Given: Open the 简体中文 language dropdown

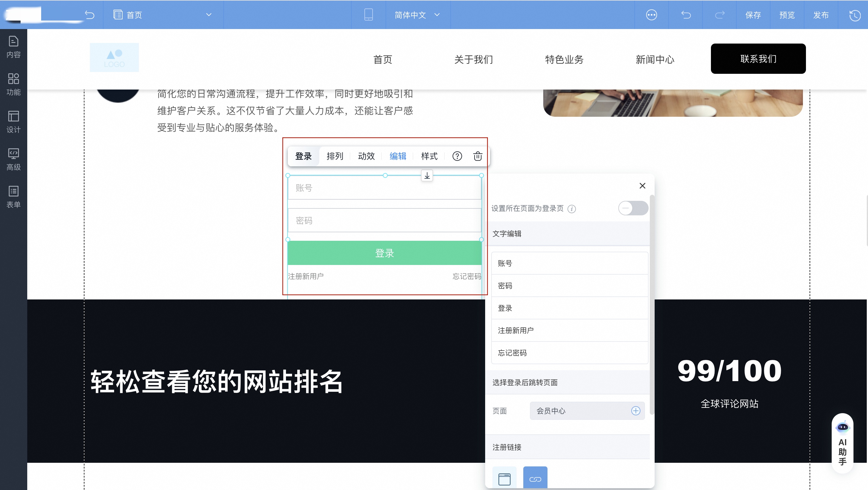Looking at the screenshot, I should (437, 15).
